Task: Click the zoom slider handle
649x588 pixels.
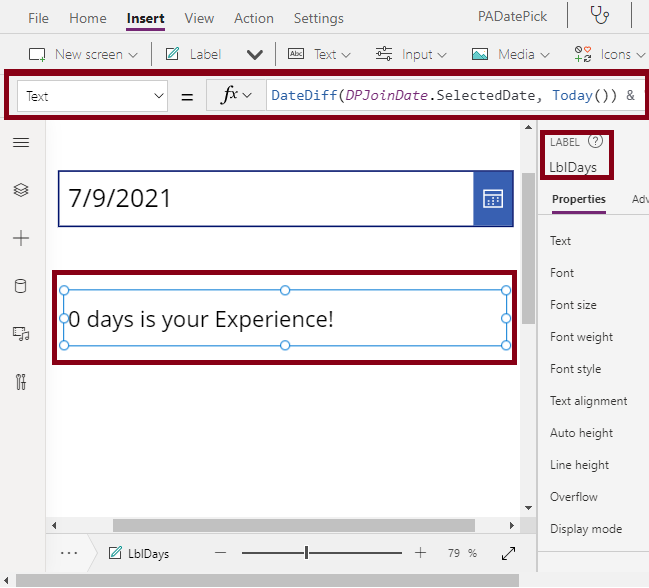Action: pos(306,553)
